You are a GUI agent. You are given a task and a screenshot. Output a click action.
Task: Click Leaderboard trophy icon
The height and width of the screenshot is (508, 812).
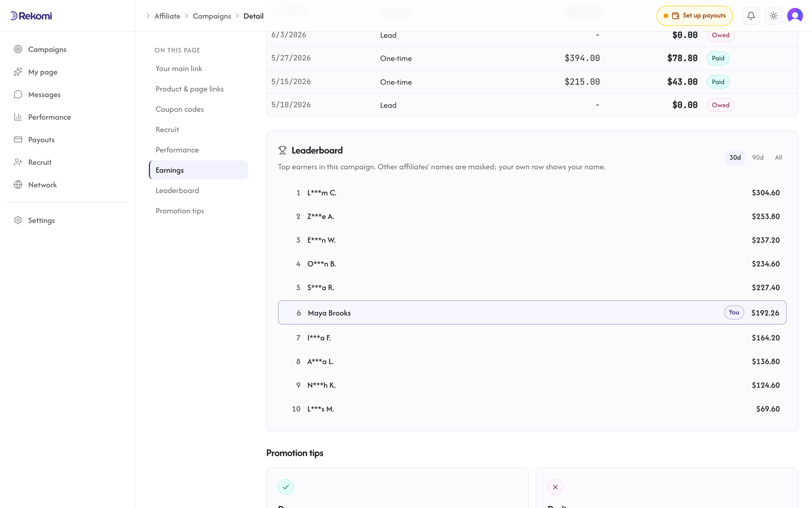(x=283, y=150)
